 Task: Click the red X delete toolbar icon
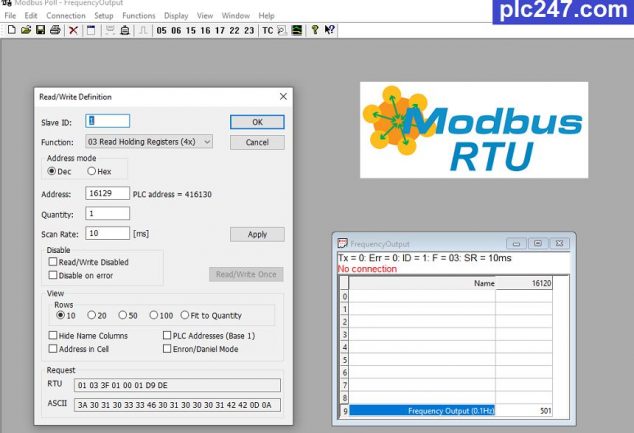[x=73, y=30]
